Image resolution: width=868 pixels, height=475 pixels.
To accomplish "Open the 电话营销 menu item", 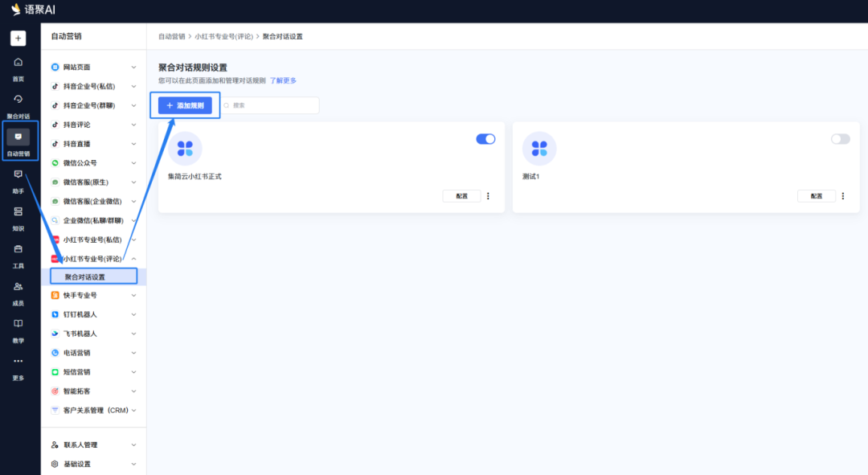I will 93,353.
